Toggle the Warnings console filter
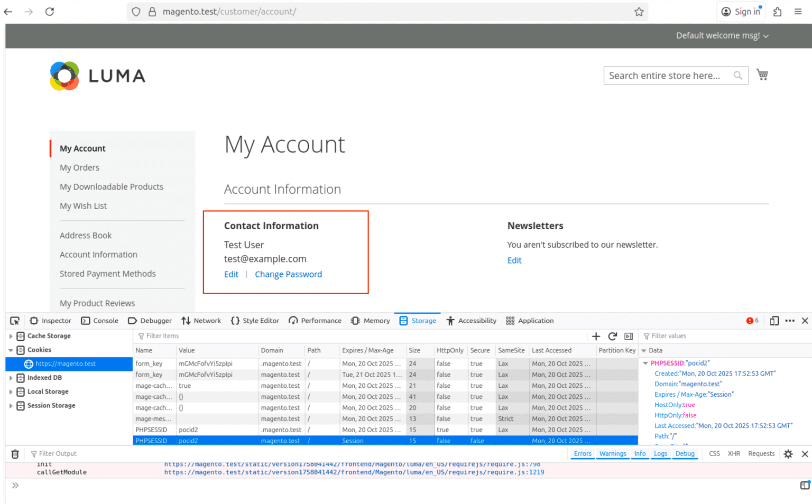812x504 pixels. coord(612,454)
